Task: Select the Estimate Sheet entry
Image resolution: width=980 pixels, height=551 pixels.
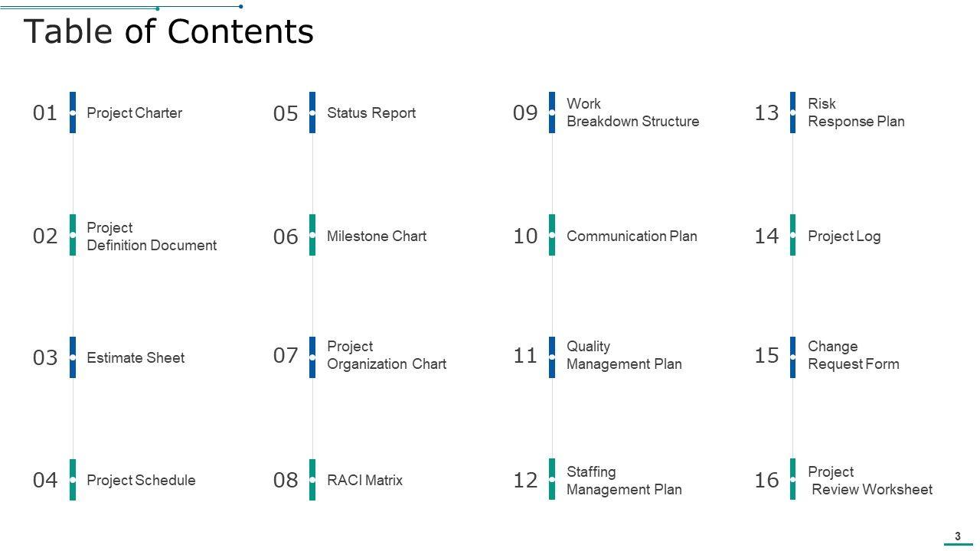Action: click(x=136, y=358)
